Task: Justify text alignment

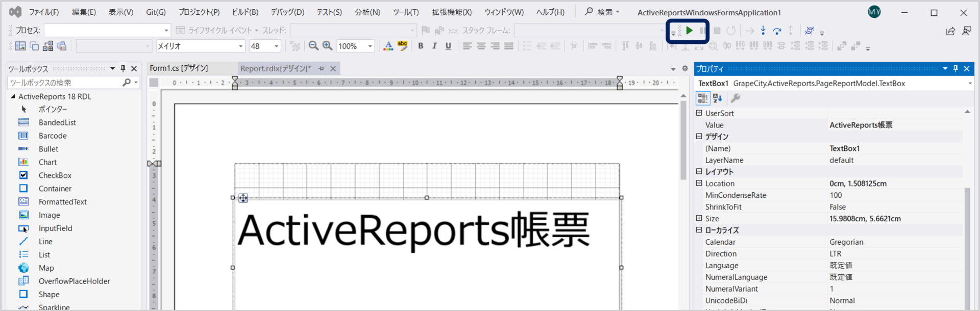Action: [x=509, y=46]
